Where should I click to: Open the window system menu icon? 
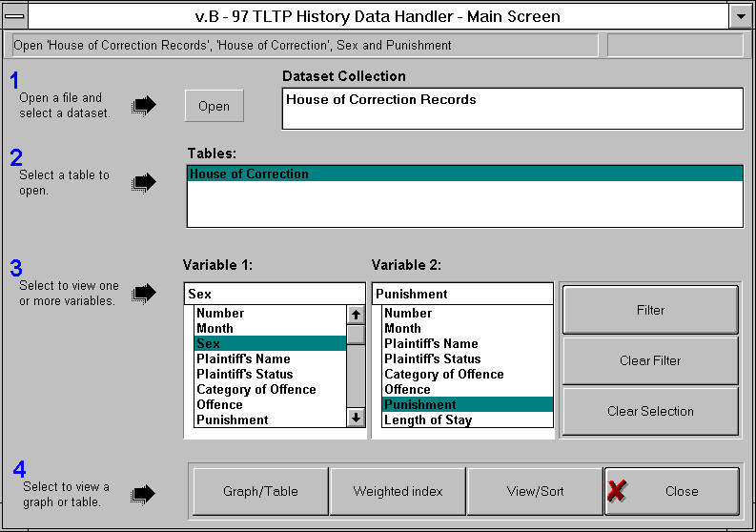(16, 16)
